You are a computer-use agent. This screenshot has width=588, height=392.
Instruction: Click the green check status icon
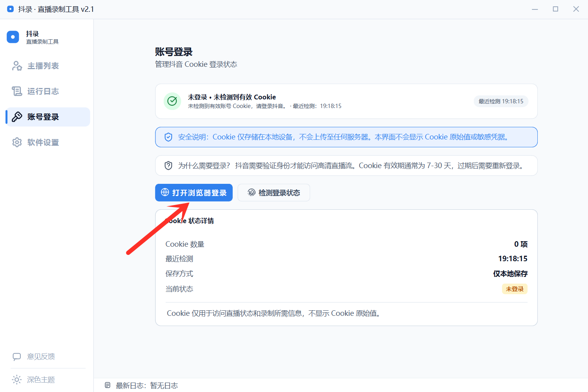tap(172, 101)
